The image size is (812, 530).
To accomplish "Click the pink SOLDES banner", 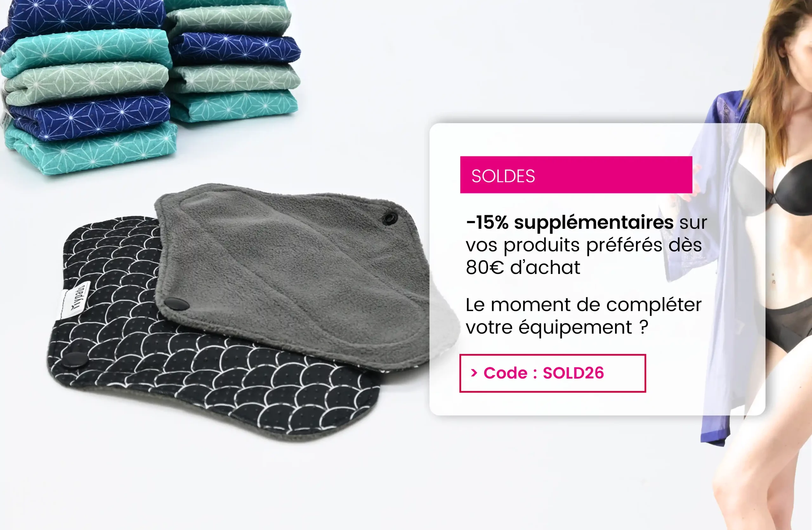I will click(x=576, y=175).
